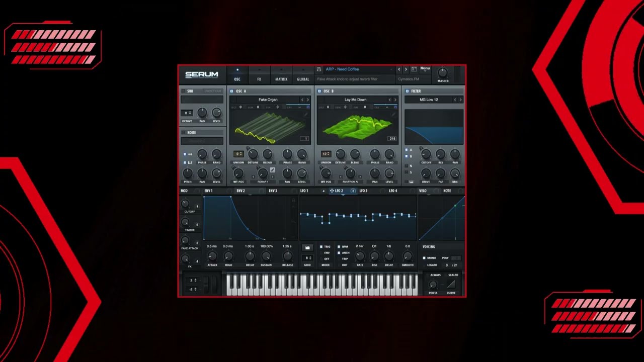Image resolution: width=644 pixels, height=362 pixels.
Task: Open the Menu button
Action: click(425, 69)
